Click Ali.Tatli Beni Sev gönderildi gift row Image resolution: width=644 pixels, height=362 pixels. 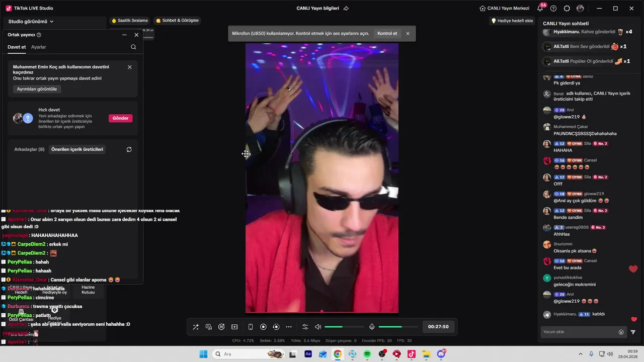[585, 47]
